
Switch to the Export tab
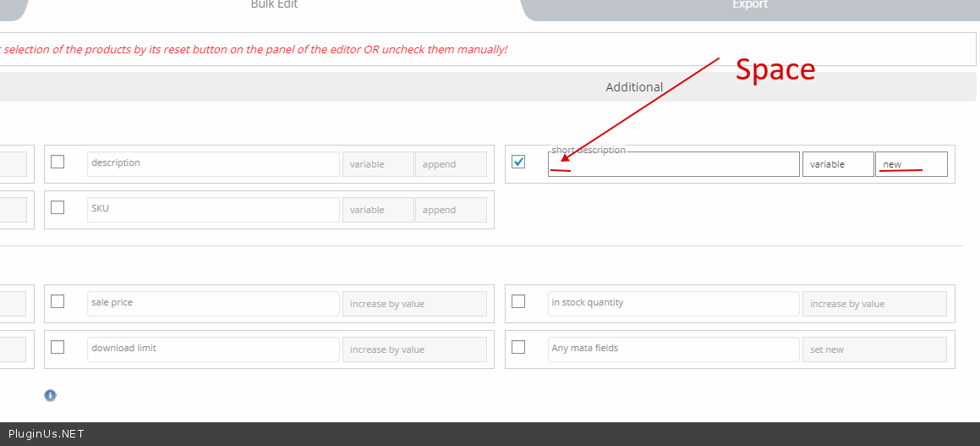coord(750,5)
